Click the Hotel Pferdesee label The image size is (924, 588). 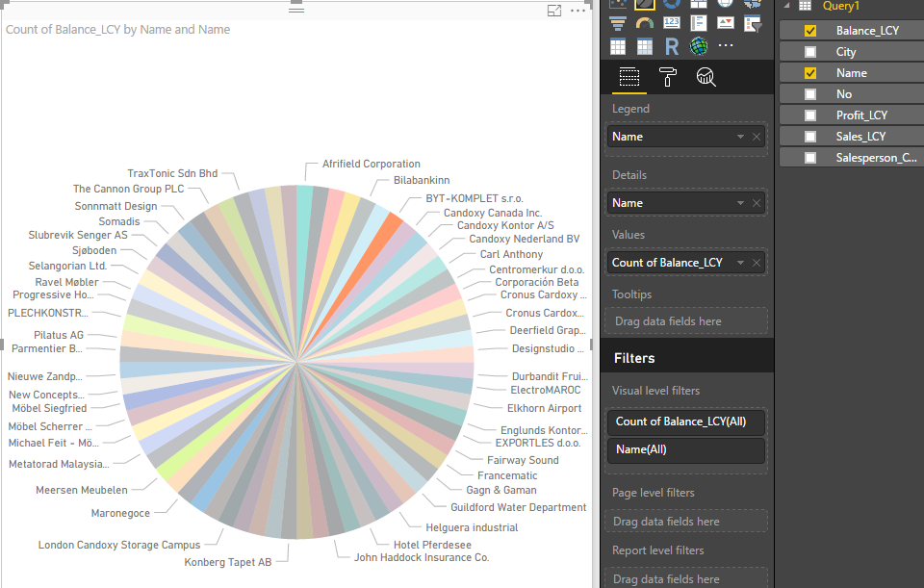[x=432, y=545]
